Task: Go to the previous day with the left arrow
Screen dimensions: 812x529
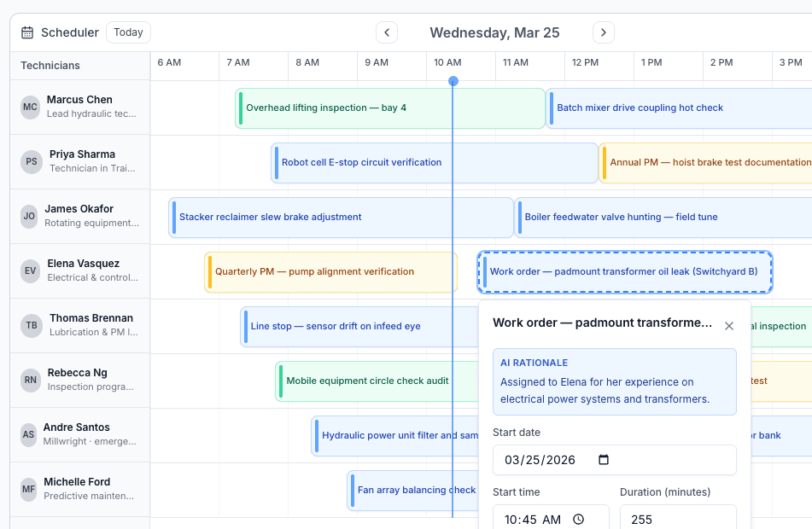Action: coord(386,32)
